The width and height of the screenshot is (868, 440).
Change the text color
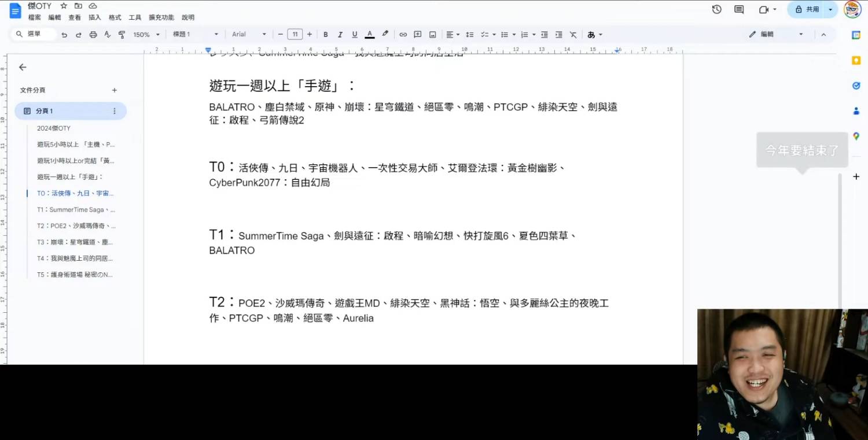point(369,34)
